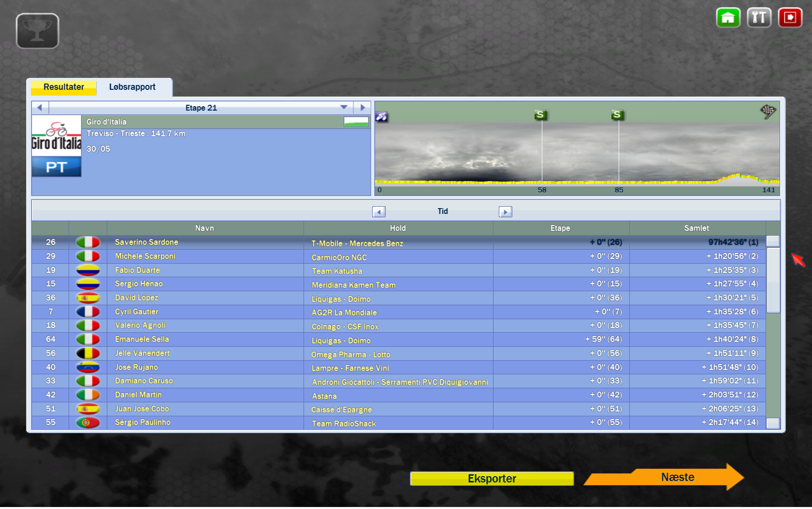
Task: Expand the Etape 21 dropdown
Action: click(x=344, y=108)
